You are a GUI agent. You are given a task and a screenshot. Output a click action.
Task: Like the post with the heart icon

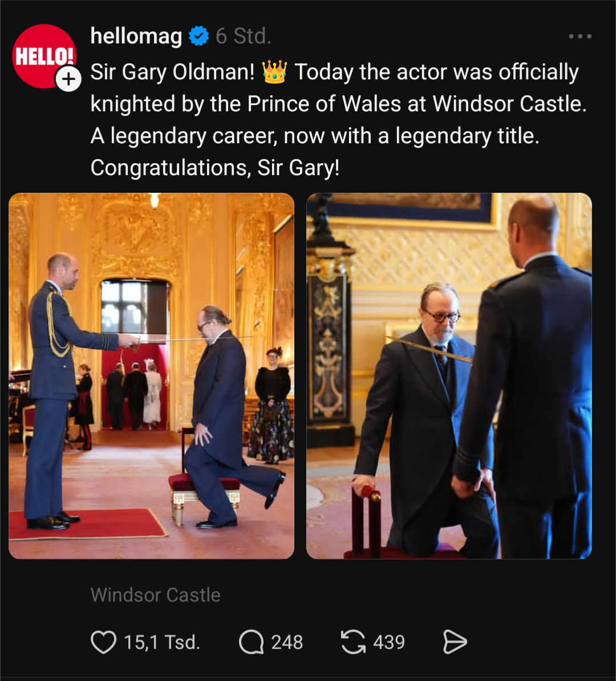pyautogui.click(x=103, y=642)
